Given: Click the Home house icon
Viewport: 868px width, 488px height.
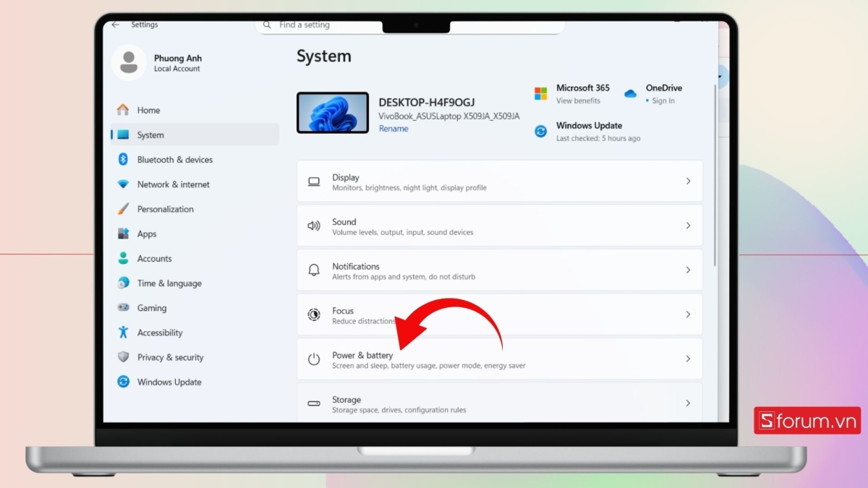Looking at the screenshot, I should pos(123,110).
